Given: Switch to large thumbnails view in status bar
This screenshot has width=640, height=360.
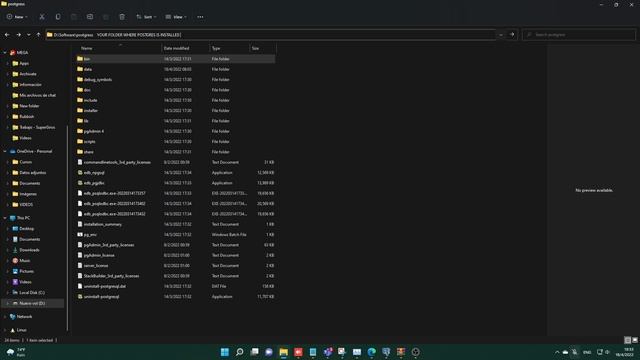Looking at the screenshot, I should pos(635,340).
